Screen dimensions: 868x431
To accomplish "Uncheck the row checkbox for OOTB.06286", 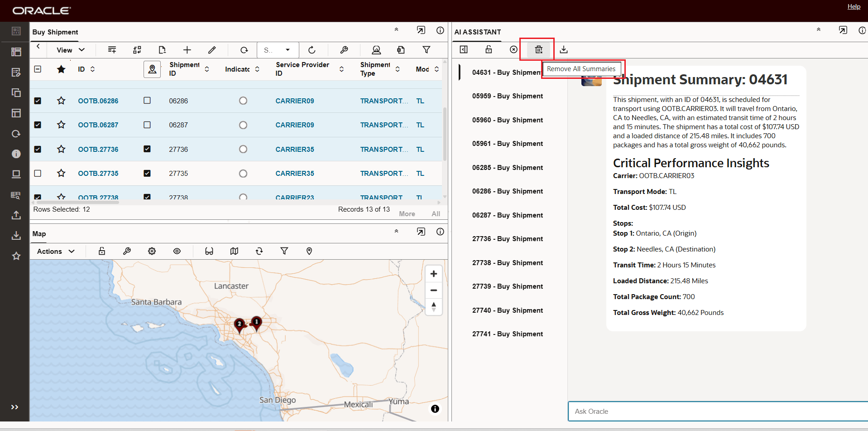I will [38, 101].
